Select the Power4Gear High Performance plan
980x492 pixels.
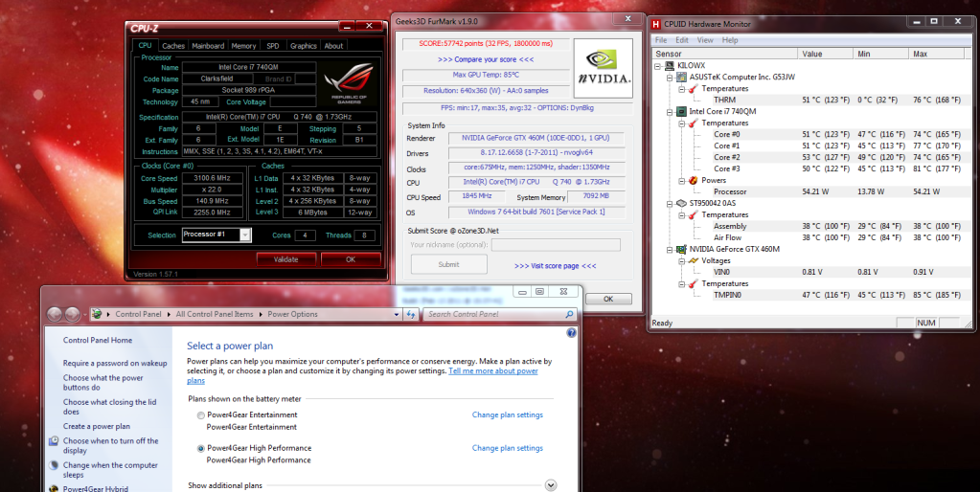(x=200, y=448)
